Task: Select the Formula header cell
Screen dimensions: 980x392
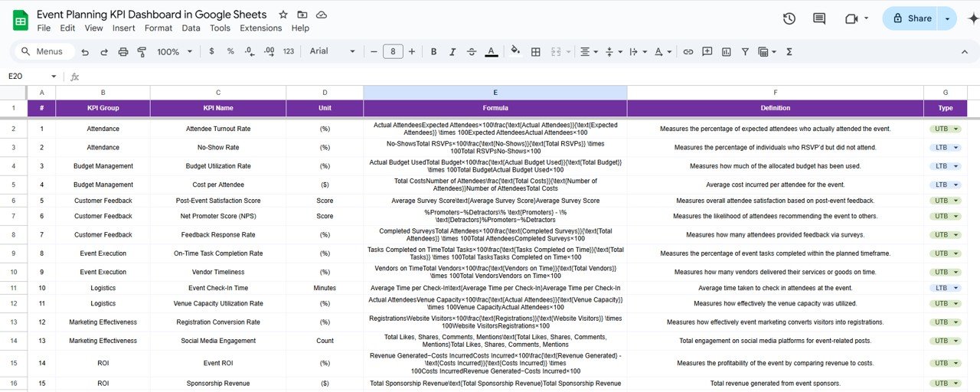Action: [495, 108]
